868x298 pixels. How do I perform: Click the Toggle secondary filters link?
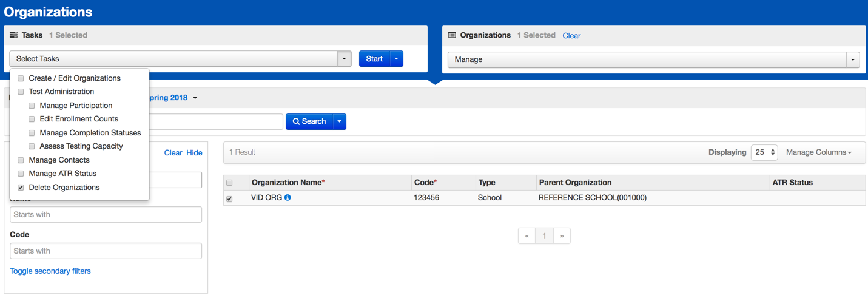coord(50,271)
